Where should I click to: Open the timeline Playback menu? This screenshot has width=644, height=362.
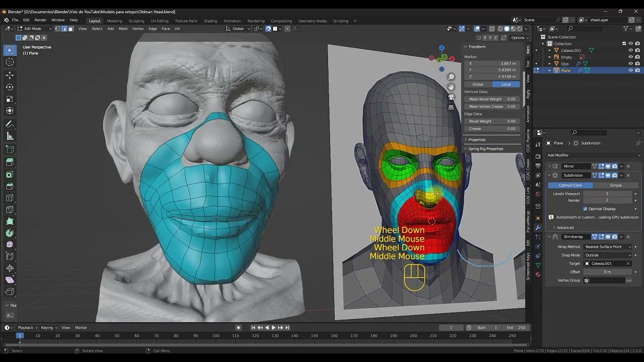28,328
